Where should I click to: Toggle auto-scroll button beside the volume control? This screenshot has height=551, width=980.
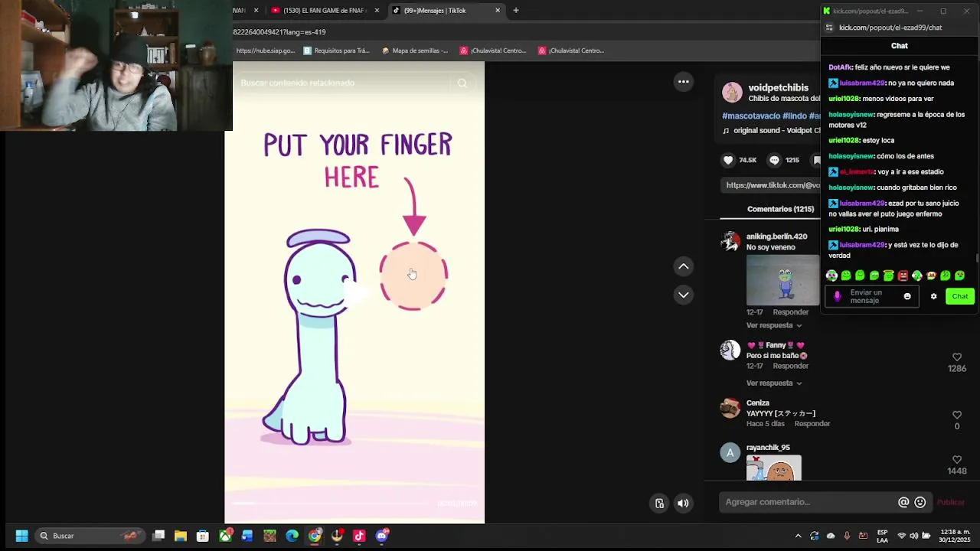[x=659, y=503]
